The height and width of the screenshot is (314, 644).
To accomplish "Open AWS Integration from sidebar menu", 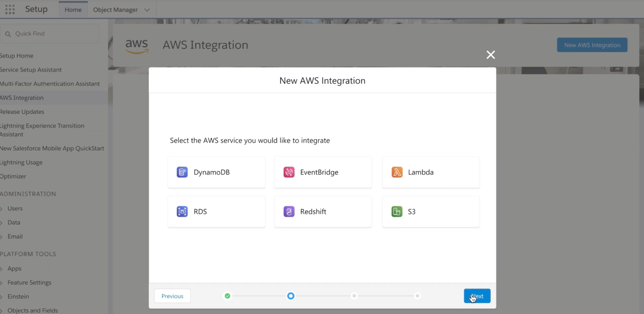I will click(22, 97).
